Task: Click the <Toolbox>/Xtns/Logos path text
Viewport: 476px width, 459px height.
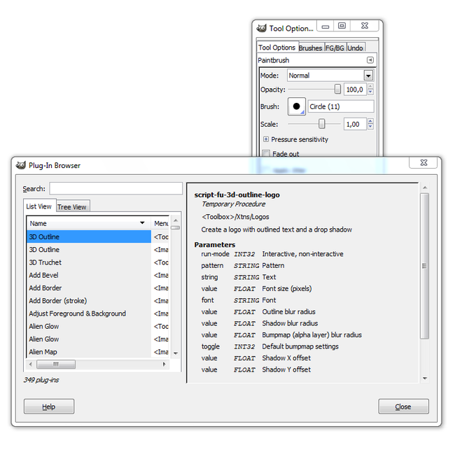Action: click(235, 217)
